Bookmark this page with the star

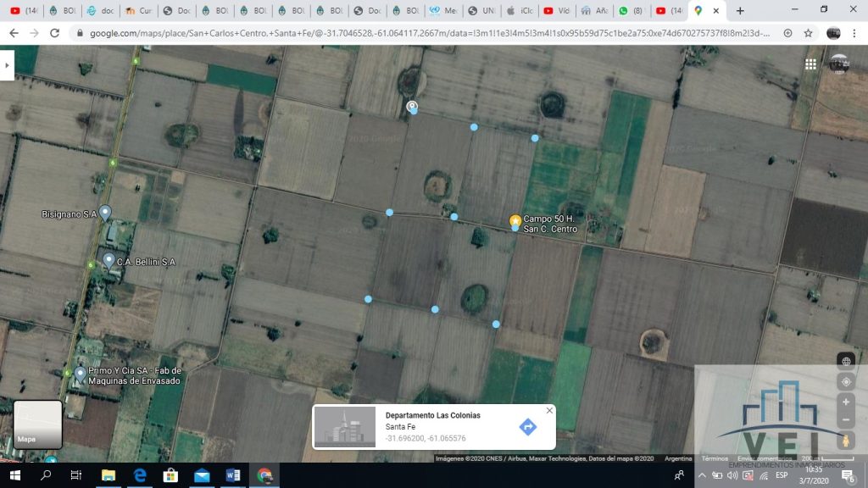(808, 33)
